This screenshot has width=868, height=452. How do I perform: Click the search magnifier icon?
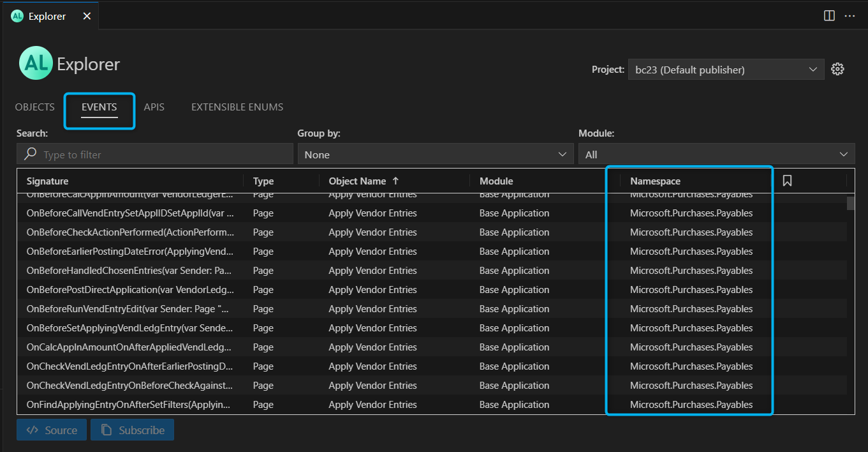(30, 154)
